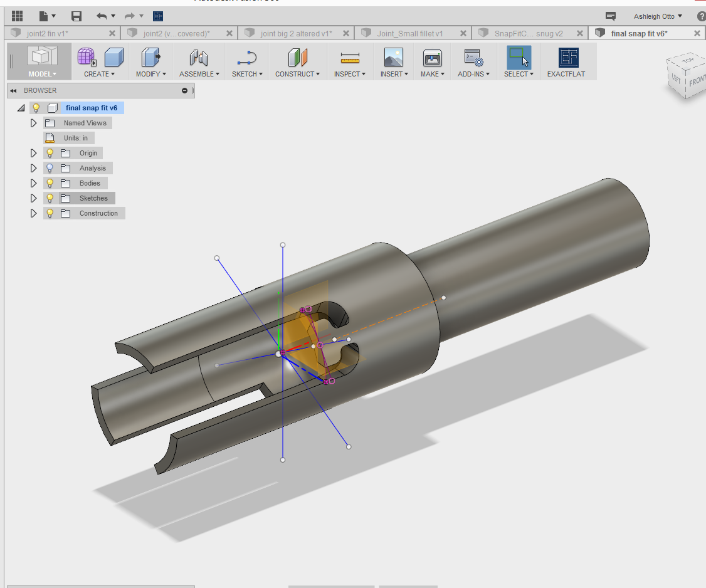The height and width of the screenshot is (588, 706).
Task: Select the Units: in entry
Action: coord(76,138)
